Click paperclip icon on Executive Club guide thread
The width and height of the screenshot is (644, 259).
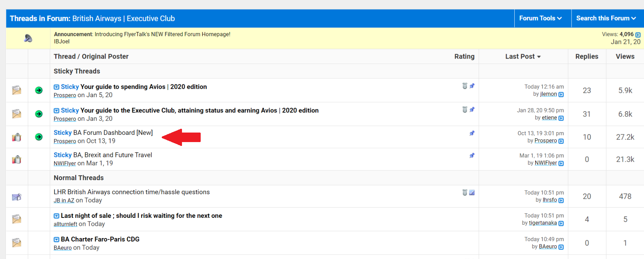(465, 110)
